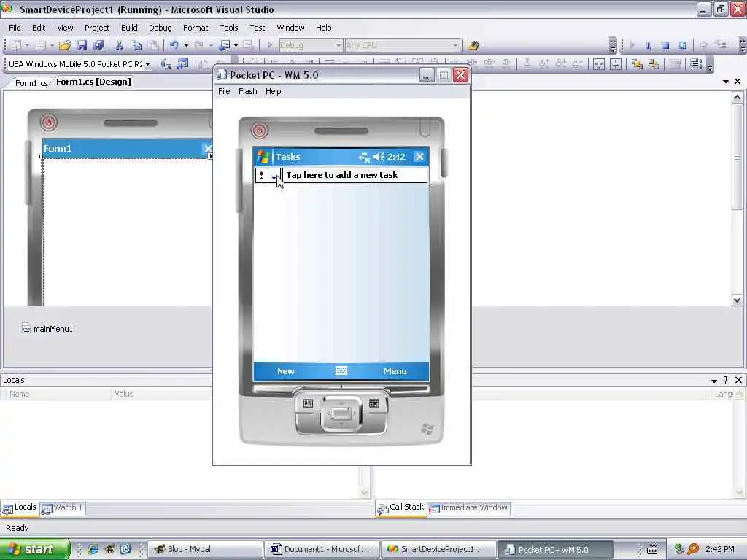Tap connectivity icon in emulator title bar
This screenshot has height=560, width=747.
click(x=365, y=157)
